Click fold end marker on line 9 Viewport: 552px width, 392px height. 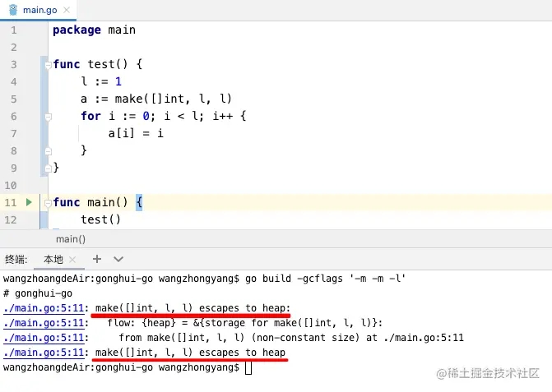(x=49, y=168)
